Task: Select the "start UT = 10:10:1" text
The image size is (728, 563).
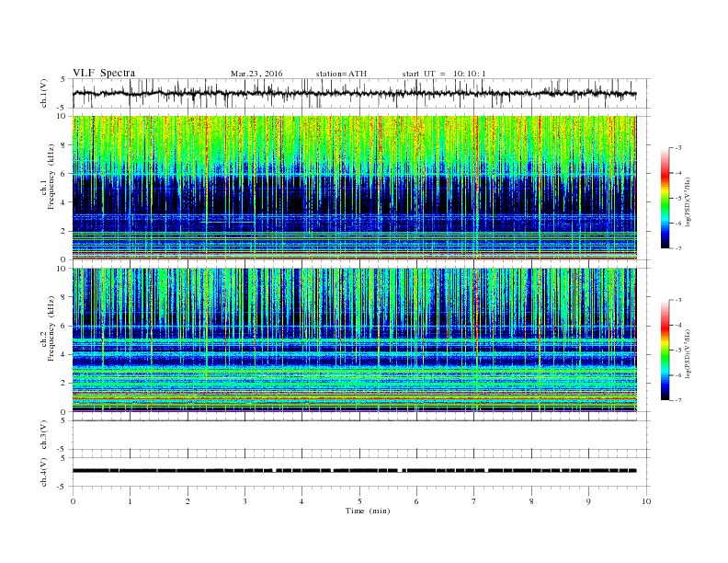Action: point(444,74)
